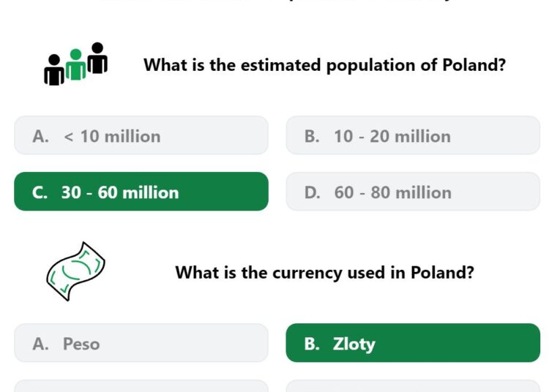Click the rightmost black person figure
The width and height of the screenshot is (549, 392).
[x=97, y=58]
